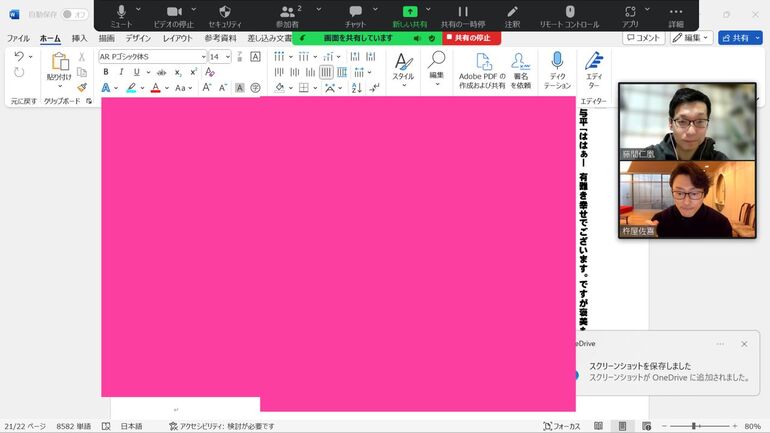Click the Format Painter brush icon

pyautogui.click(x=82, y=87)
